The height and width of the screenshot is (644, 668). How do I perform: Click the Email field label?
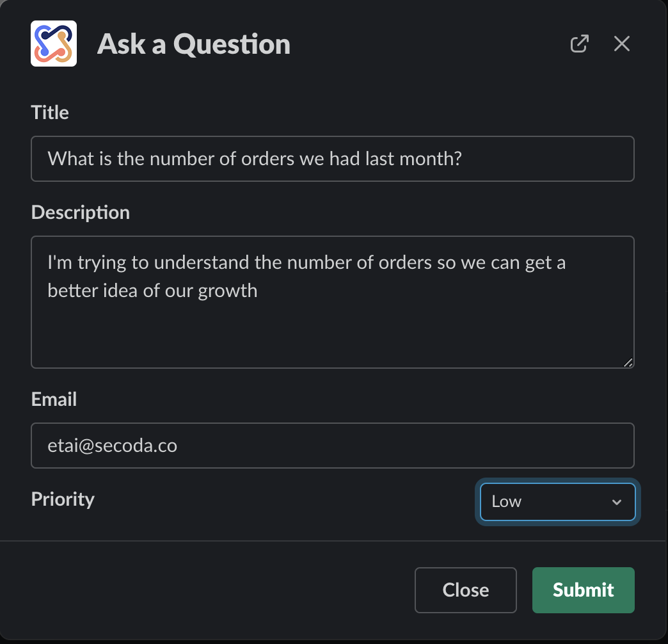tap(54, 399)
